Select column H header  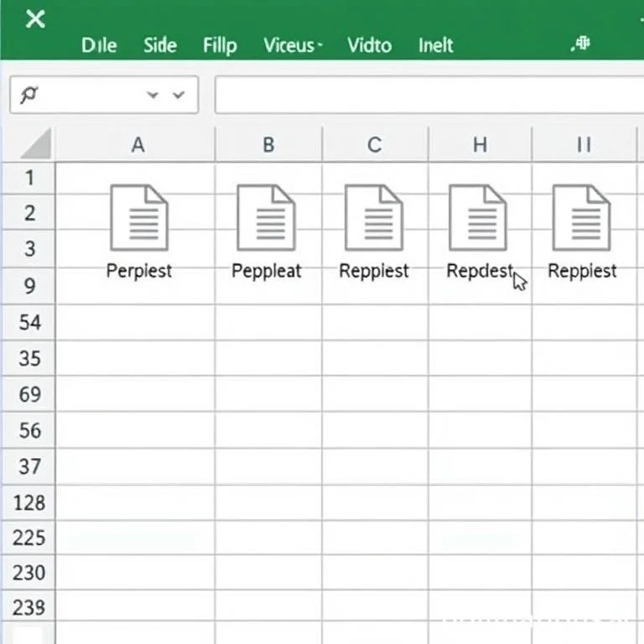pos(480,145)
